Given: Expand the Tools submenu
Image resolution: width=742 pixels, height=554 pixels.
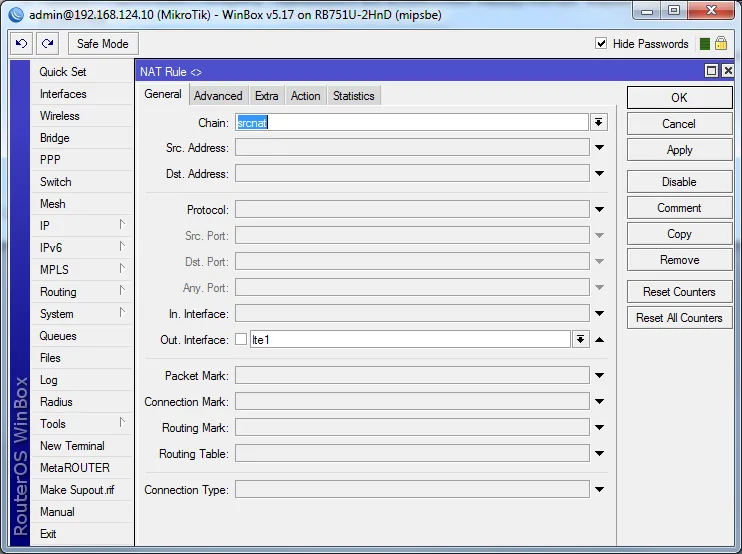Looking at the screenshot, I should tap(81, 423).
